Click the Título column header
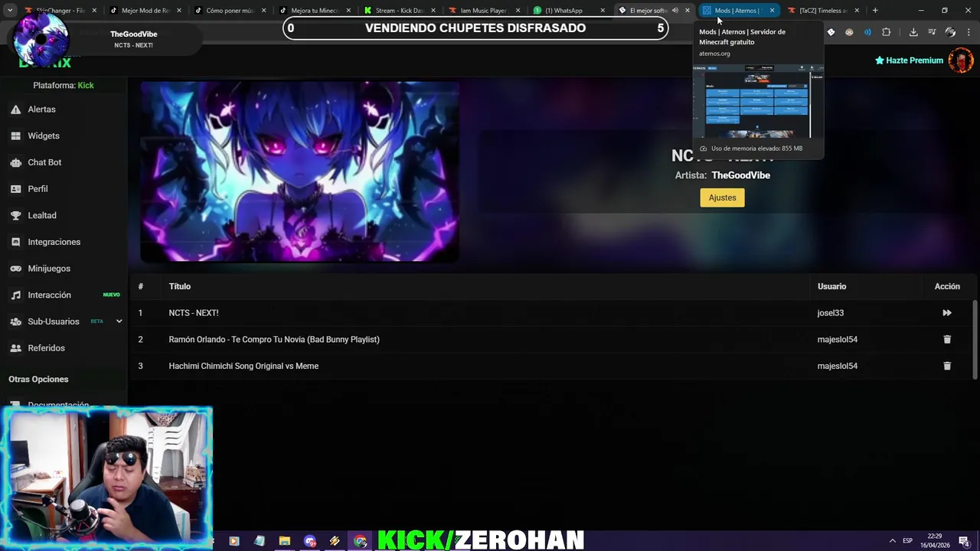Screen dimensions: 980x551 pos(180,286)
